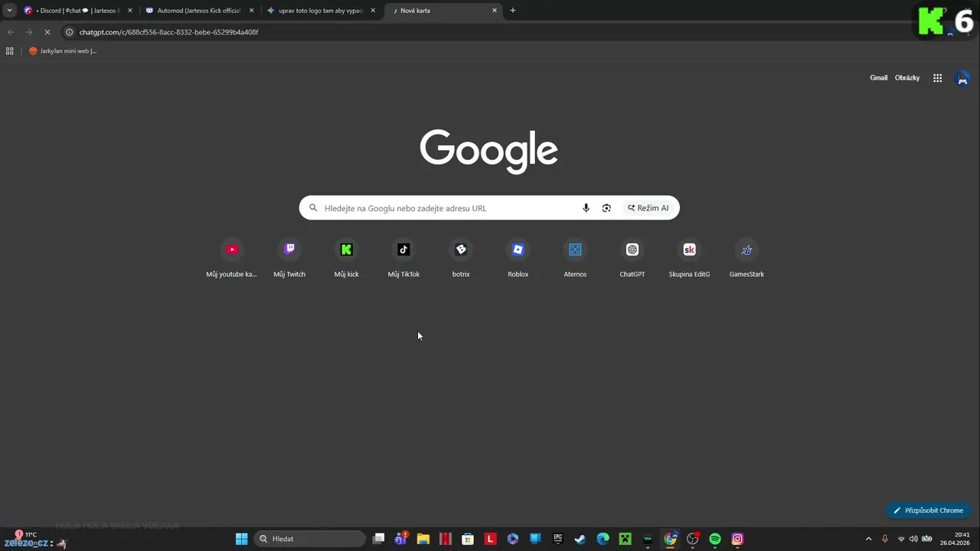This screenshot has height=551, width=980.
Task: Close the Automod tab
Action: (251, 11)
